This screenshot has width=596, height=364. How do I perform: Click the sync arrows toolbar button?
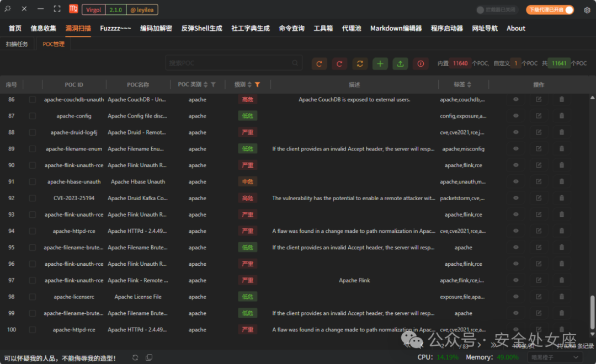click(x=360, y=63)
